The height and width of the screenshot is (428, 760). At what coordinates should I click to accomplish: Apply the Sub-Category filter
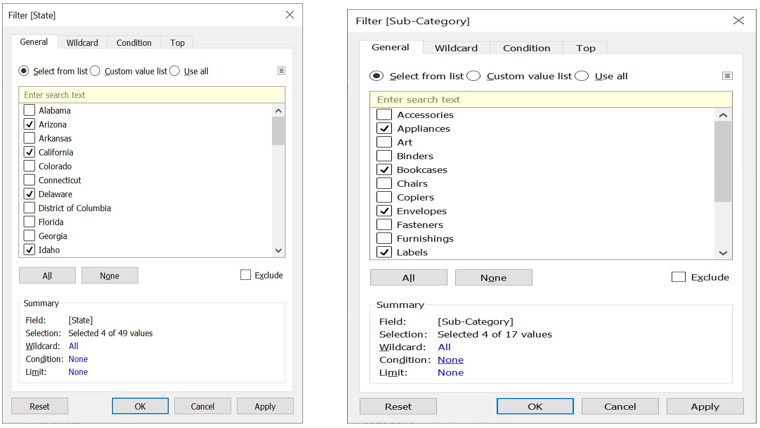point(705,406)
